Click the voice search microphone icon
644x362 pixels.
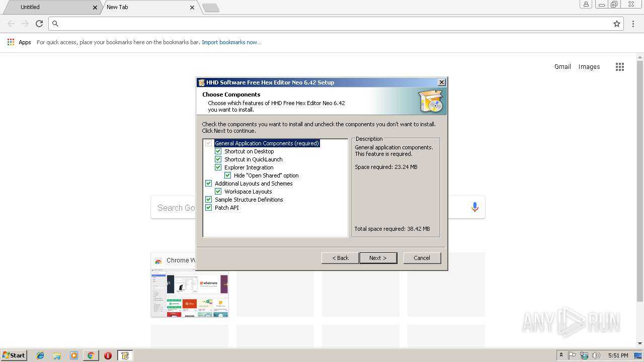tap(474, 207)
